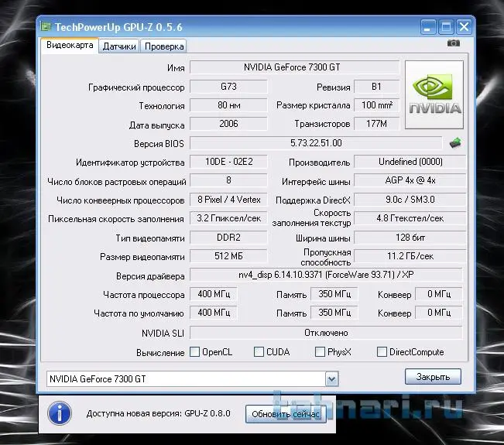Tick the DirectCompute checkbox
Image resolution: width=504 pixels, height=445 pixels.
(x=382, y=352)
